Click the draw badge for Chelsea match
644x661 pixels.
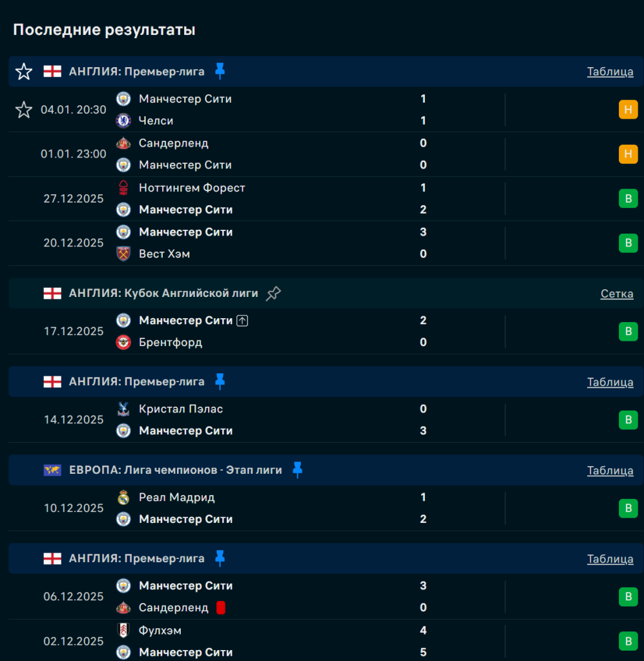628,110
